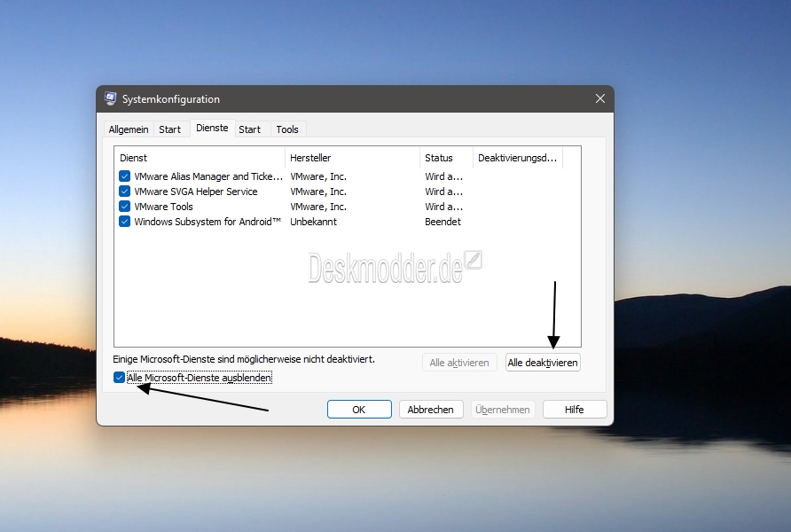Click the Deaktivierungsd... column header
Screen dimensions: 791x532
pyautogui.click(x=518, y=158)
